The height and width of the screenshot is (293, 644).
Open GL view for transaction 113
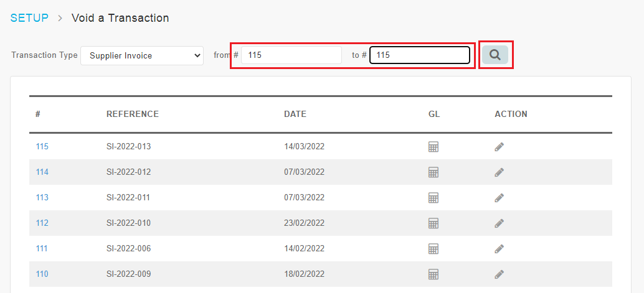pos(433,197)
